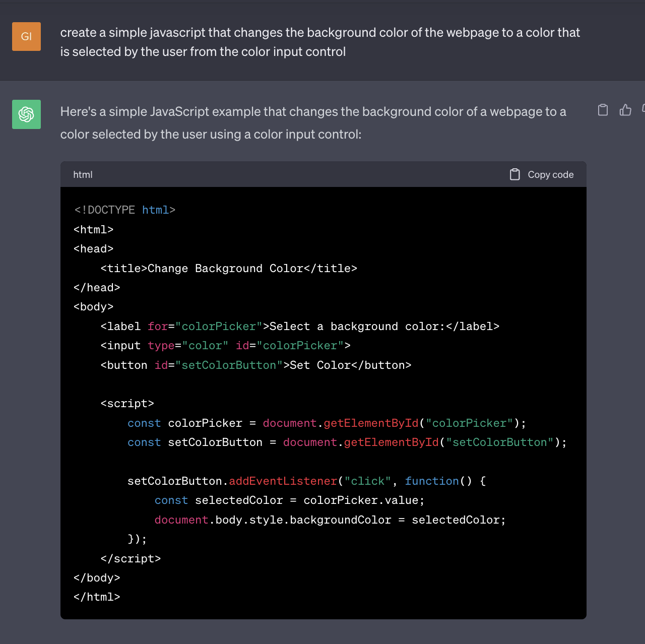Image resolution: width=645 pixels, height=644 pixels.
Task: Click the user prompt about background color
Action: tap(319, 42)
